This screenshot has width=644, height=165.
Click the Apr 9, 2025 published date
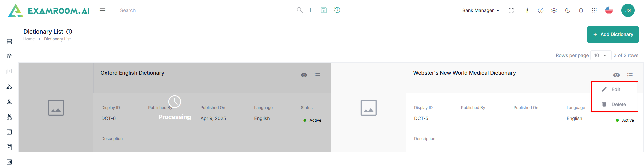(x=213, y=118)
